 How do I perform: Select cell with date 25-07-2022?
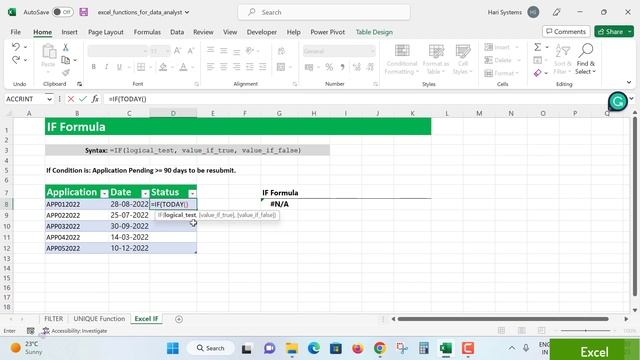coord(129,215)
